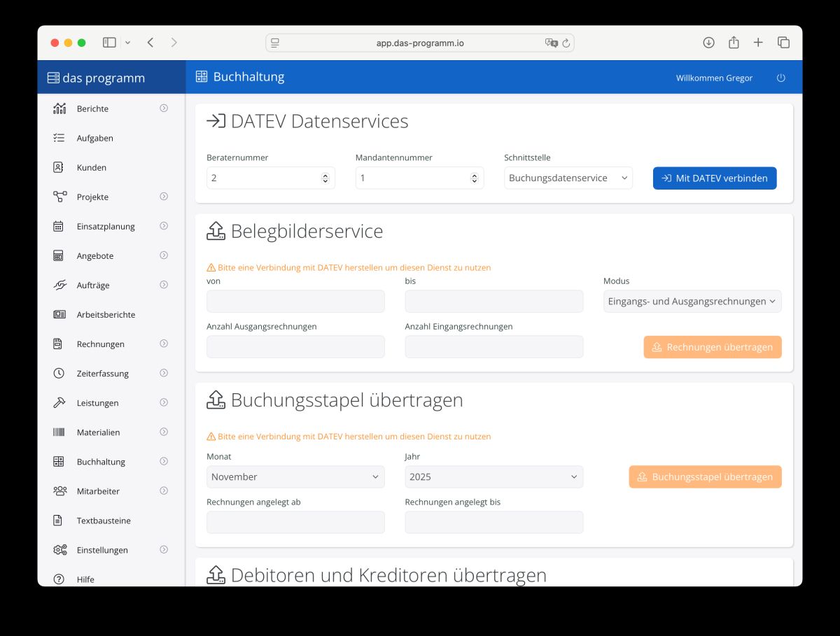Open Textbausteine in the sidebar

pyautogui.click(x=104, y=521)
